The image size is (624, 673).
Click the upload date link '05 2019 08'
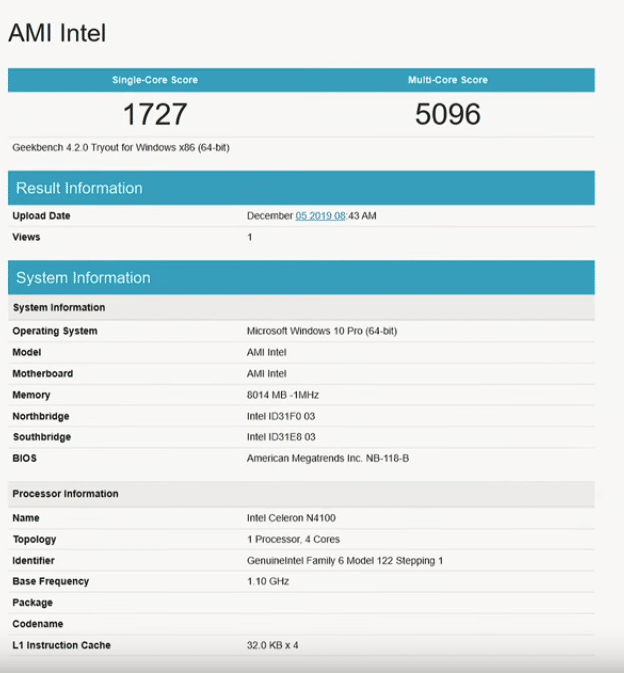(x=320, y=216)
